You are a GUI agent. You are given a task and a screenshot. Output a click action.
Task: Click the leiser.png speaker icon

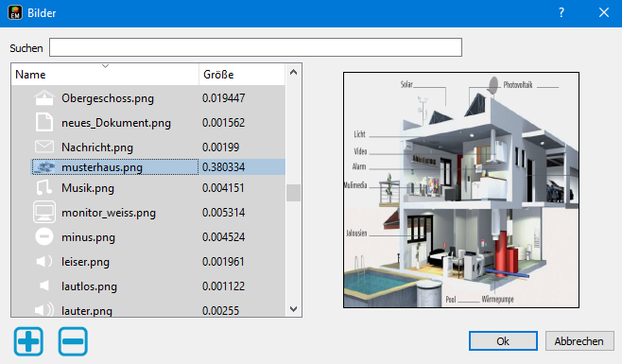pyautogui.click(x=44, y=262)
